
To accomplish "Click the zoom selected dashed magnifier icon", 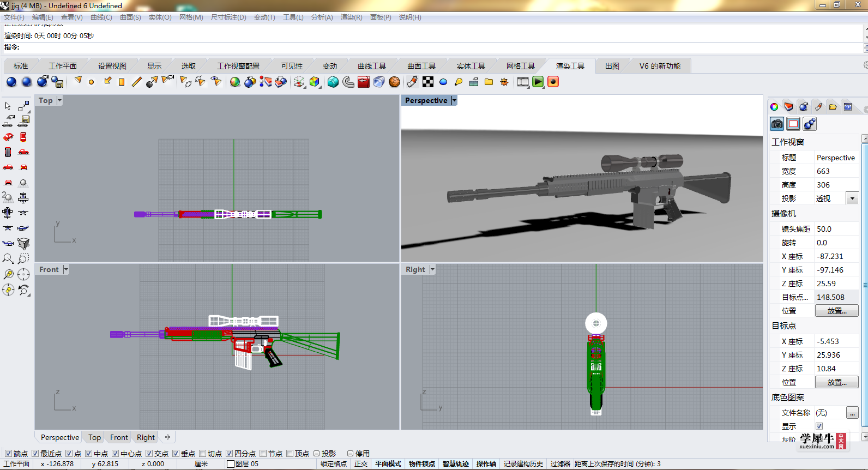I will point(23,258).
